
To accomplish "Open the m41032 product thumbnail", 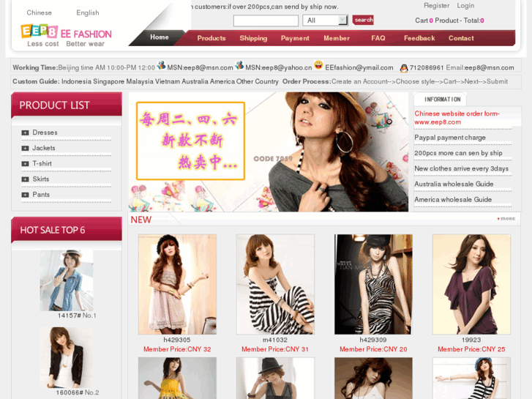I will click(x=275, y=284).
